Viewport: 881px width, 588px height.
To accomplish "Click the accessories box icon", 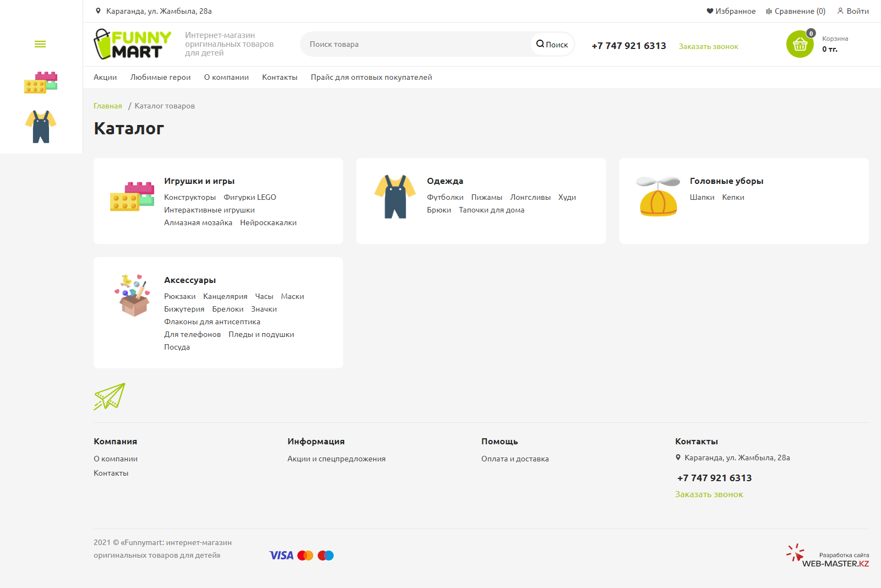I will click(x=132, y=296).
